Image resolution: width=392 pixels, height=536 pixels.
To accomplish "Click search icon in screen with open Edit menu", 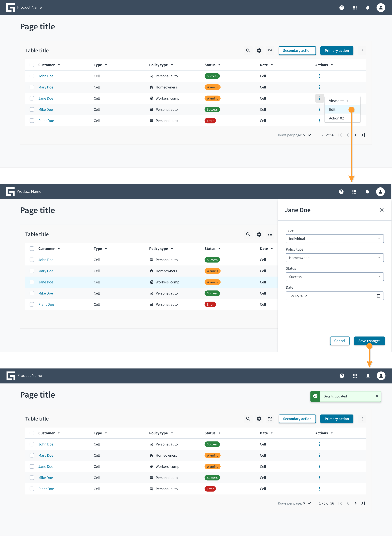I will click(248, 51).
